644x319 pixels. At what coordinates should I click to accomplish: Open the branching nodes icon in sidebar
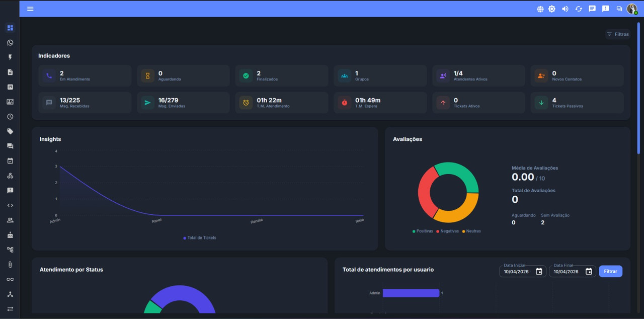click(10, 294)
